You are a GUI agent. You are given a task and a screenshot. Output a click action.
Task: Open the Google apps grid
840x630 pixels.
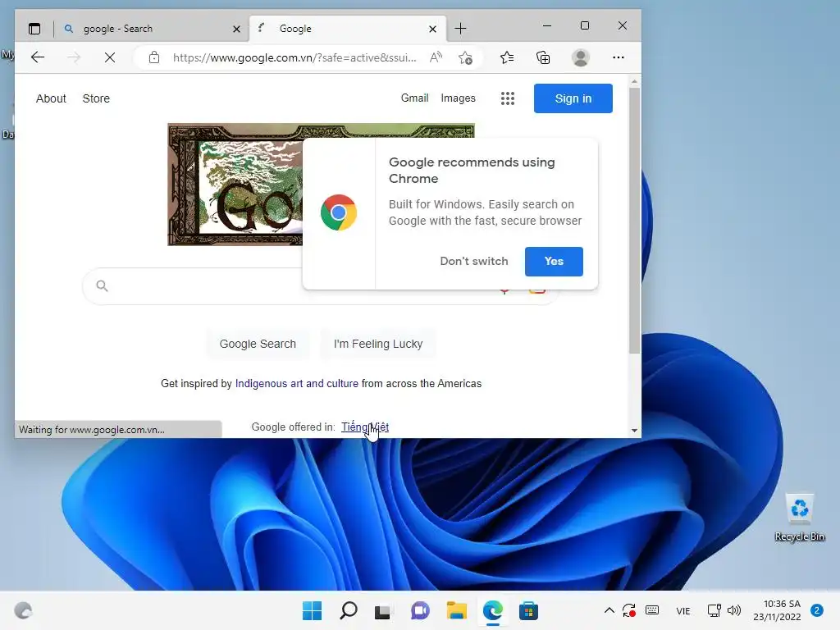tap(507, 98)
